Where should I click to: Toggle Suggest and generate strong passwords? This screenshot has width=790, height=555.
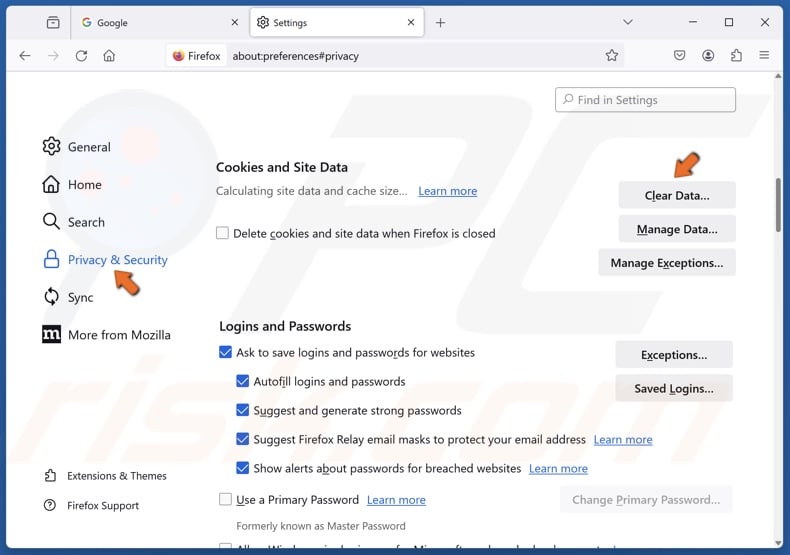click(242, 410)
